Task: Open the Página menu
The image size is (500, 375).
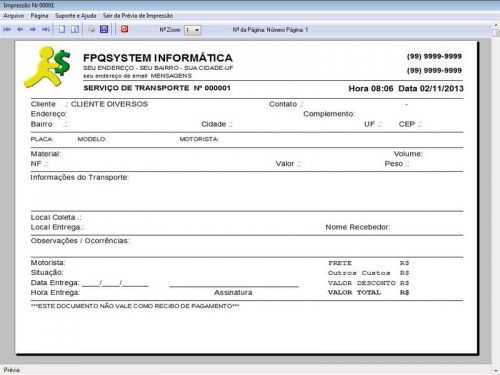Action: [x=39, y=16]
